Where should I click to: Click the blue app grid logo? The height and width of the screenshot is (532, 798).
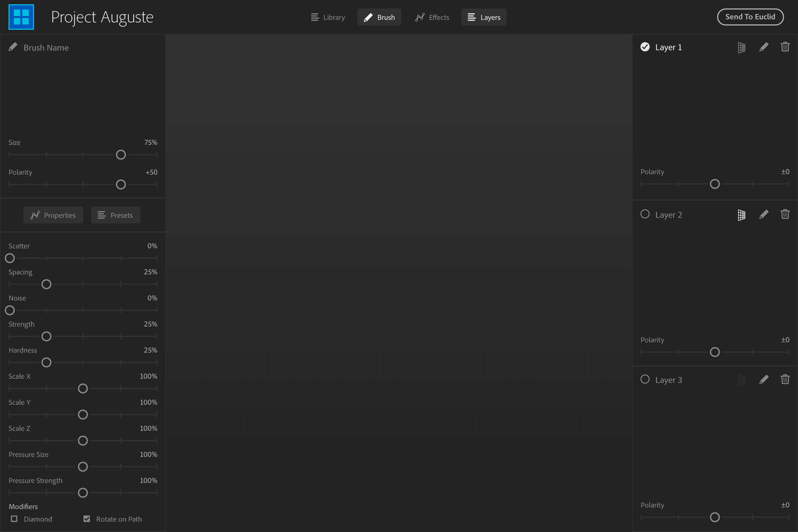click(21, 17)
